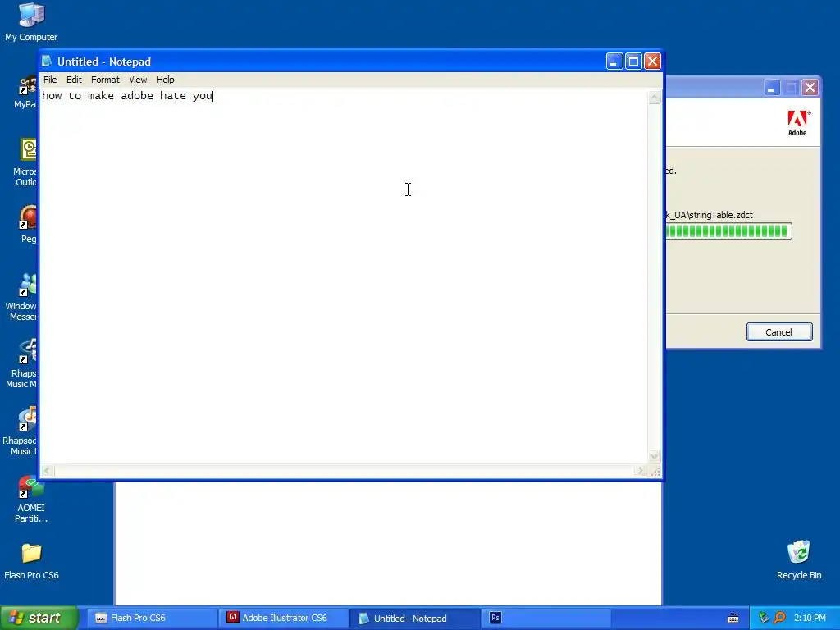Click the keyboard icon in the taskbar
Viewport: 840px width, 630px height.
point(733,619)
